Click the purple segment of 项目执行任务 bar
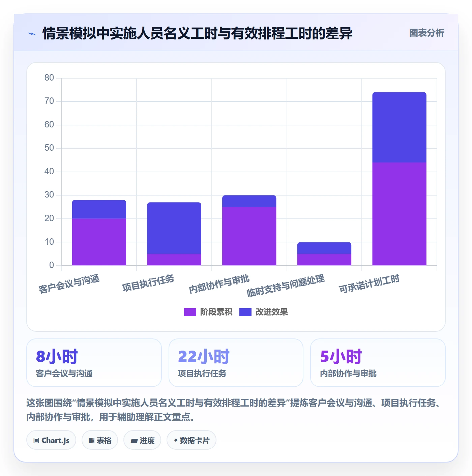472x476 pixels. click(174, 260)
